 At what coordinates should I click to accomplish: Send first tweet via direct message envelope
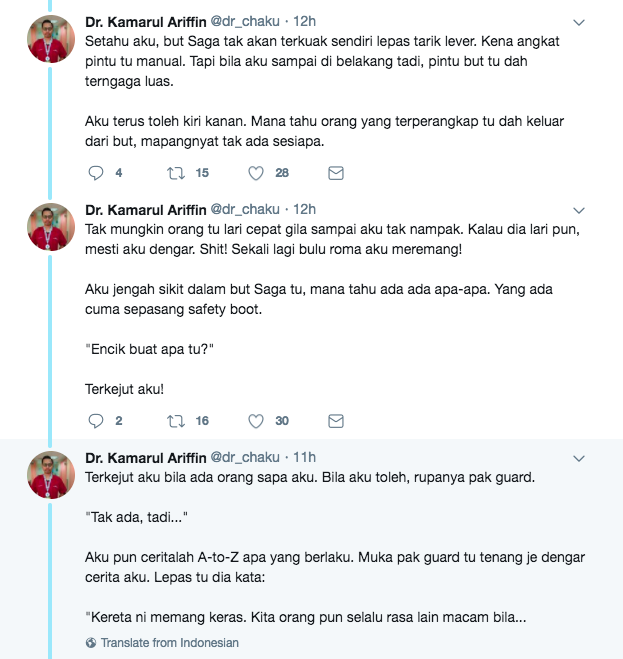point(335,173)
